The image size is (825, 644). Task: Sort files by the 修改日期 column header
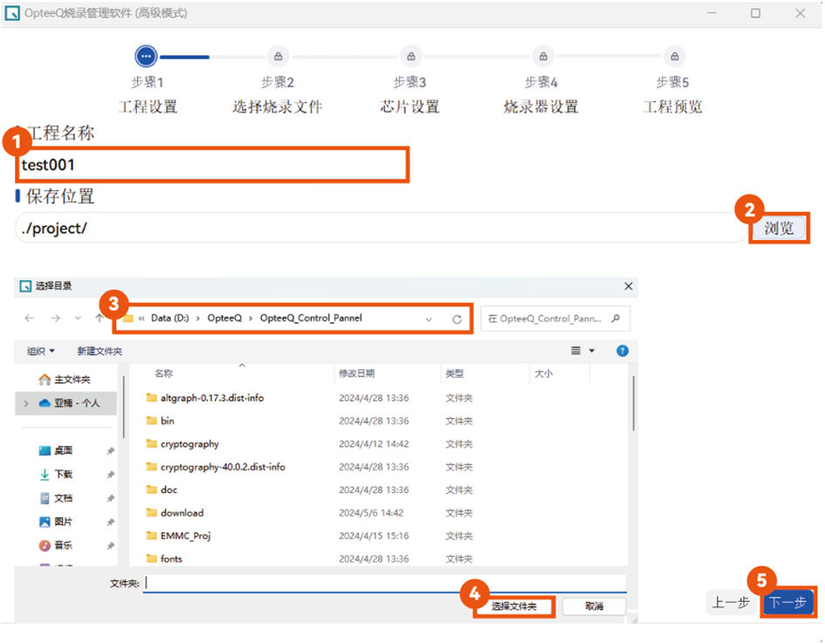356,373
